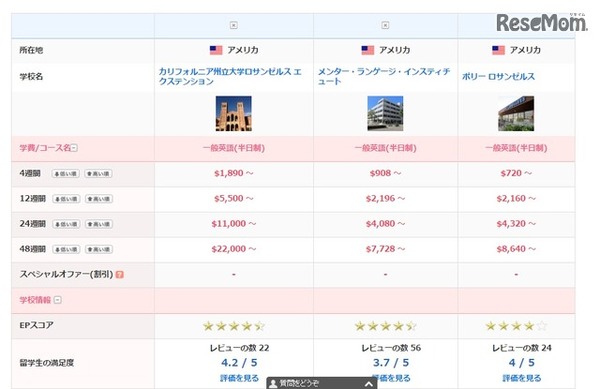Click the 4.2 / 5 satisfaction score
600x389 pixels.
239,363
